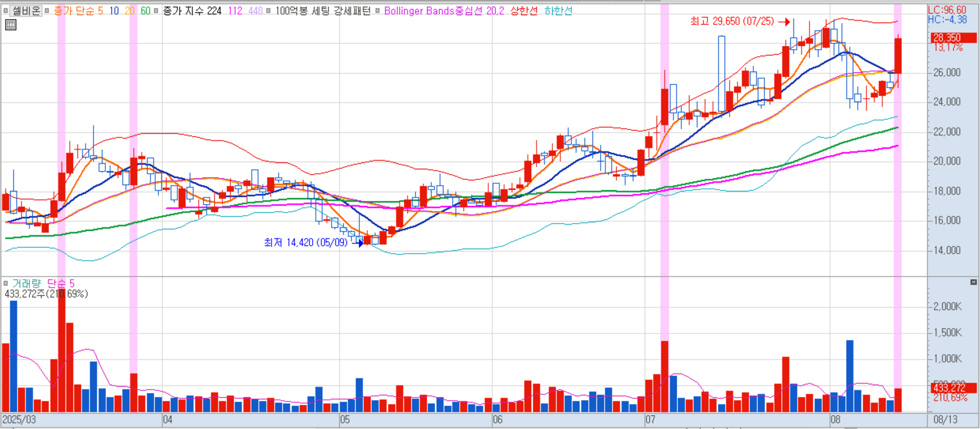Select the 거래량 volume legend label
This screenshot has height=429, width=980.
coord(26,284)
